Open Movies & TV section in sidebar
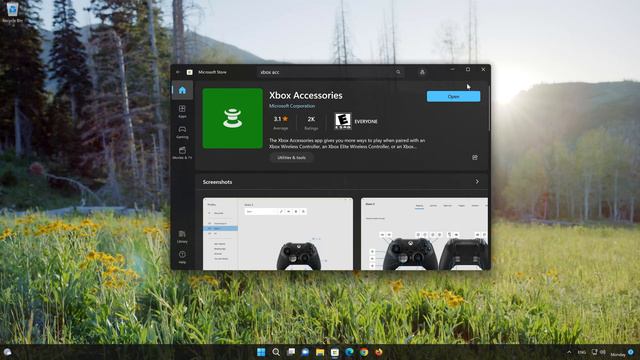640x360 pixels. (x=182, y=153)
